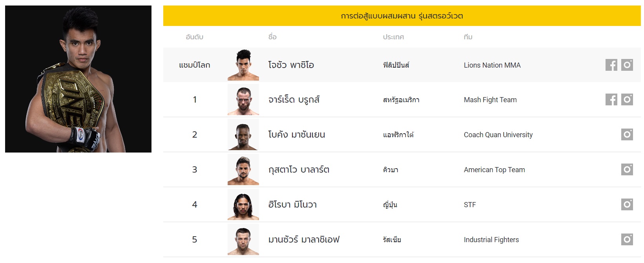Open Facebook icon for Mash Fight Team row

click(x=611, y=99)
